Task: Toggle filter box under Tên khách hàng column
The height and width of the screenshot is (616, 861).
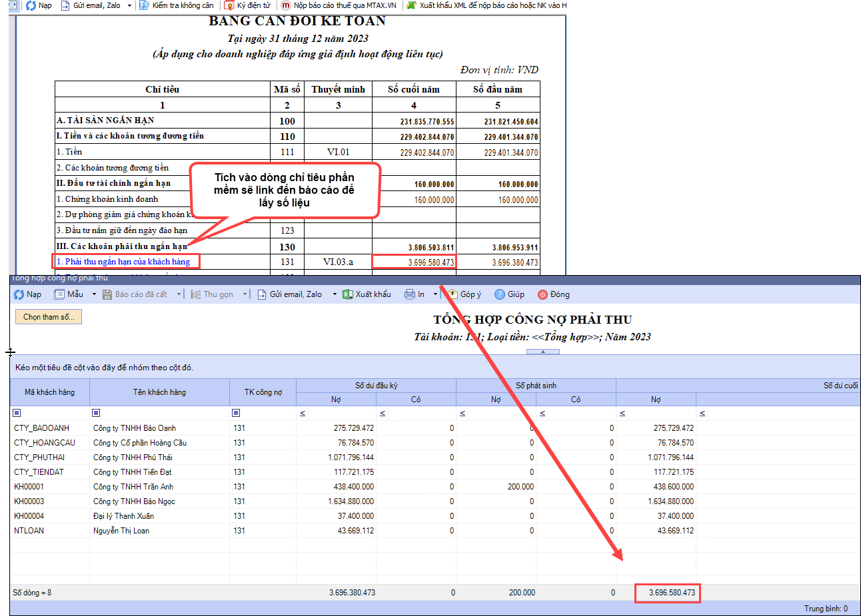Action: coord(96,413)
